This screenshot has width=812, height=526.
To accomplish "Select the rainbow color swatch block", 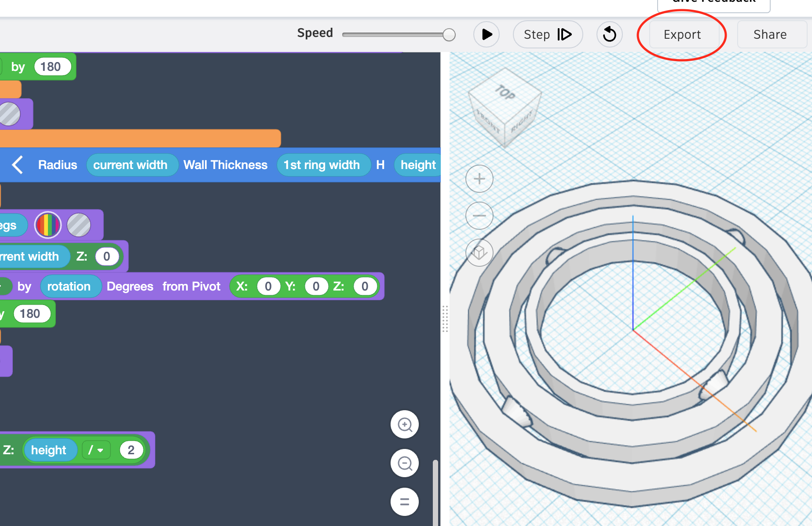I will click(x=48, y=225).
